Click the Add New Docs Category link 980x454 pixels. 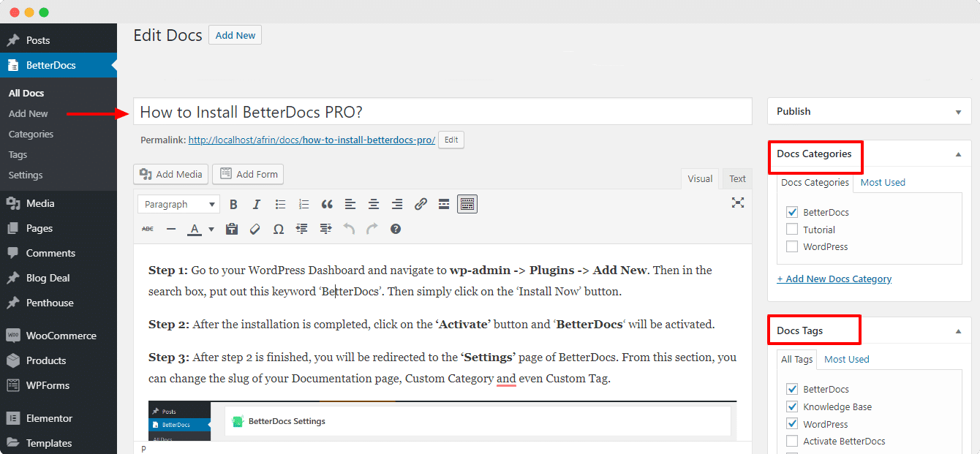(834, 279)
